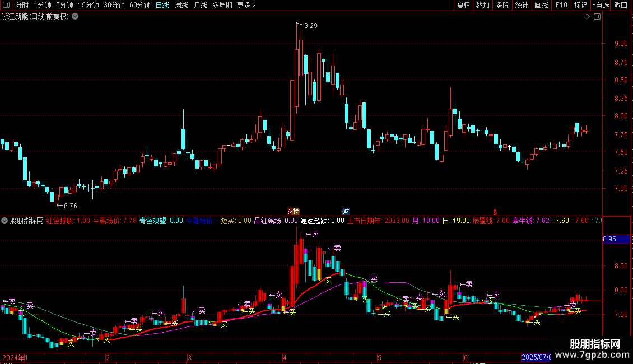Click the 品红离场 indicator value

click(276, 221)
